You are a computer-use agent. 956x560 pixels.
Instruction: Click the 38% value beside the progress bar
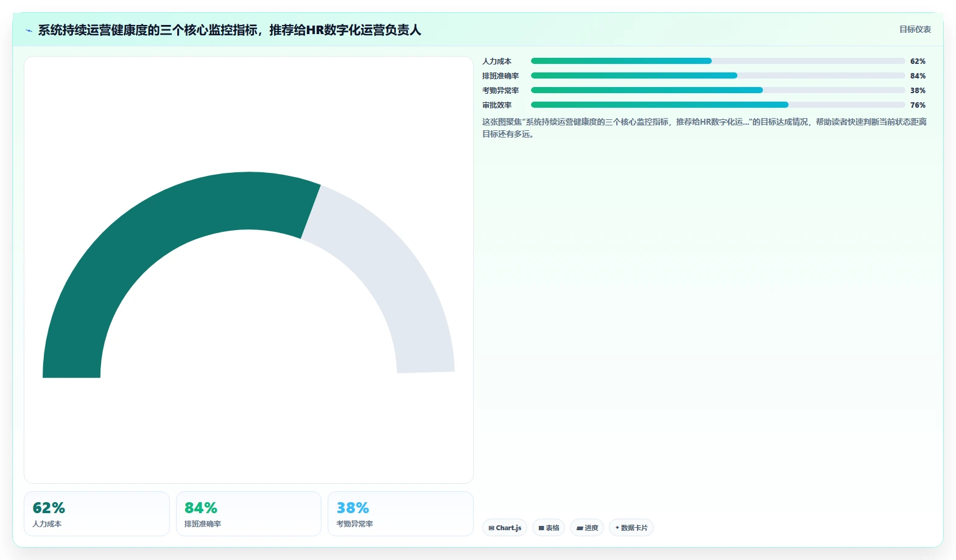918,90
